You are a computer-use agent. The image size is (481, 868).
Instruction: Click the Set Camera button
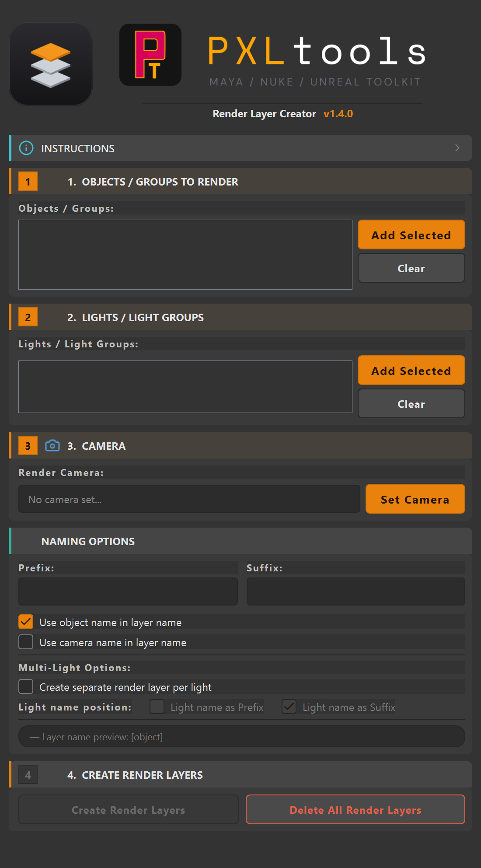point(415,499)
